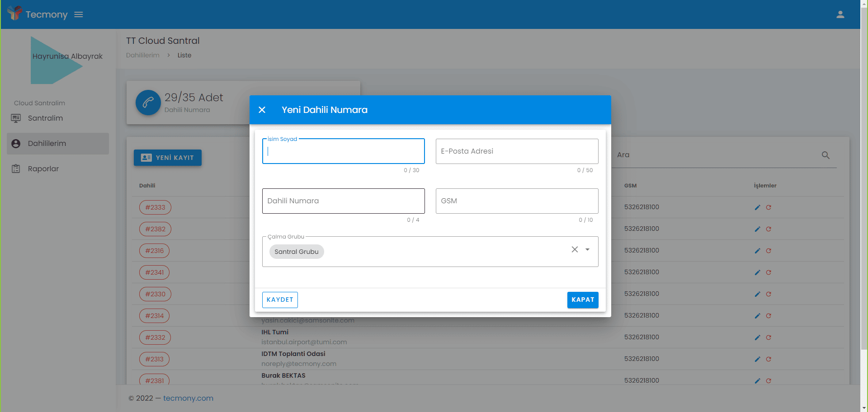
Task: Click the IHL Tumi name
Action: point(275,332)
